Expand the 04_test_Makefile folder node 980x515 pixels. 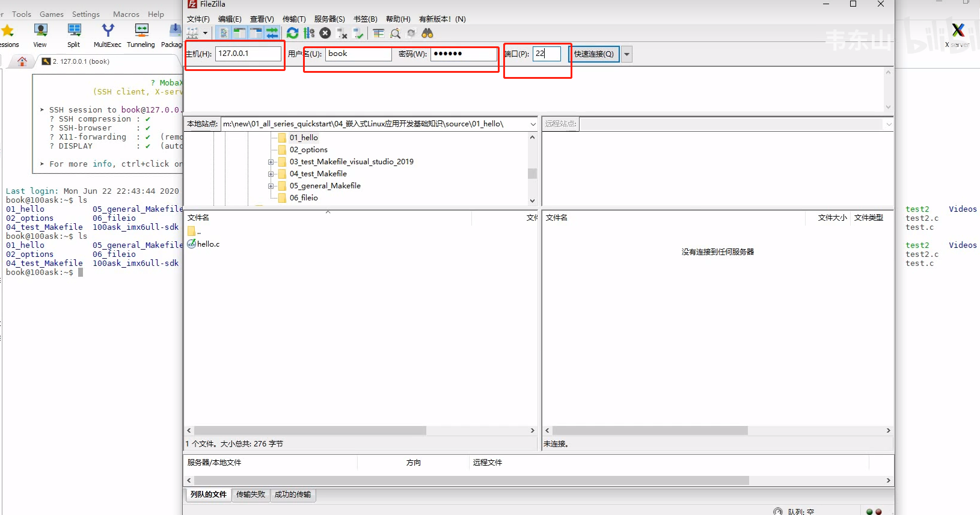pyautogui.click(x=271, y=174)
